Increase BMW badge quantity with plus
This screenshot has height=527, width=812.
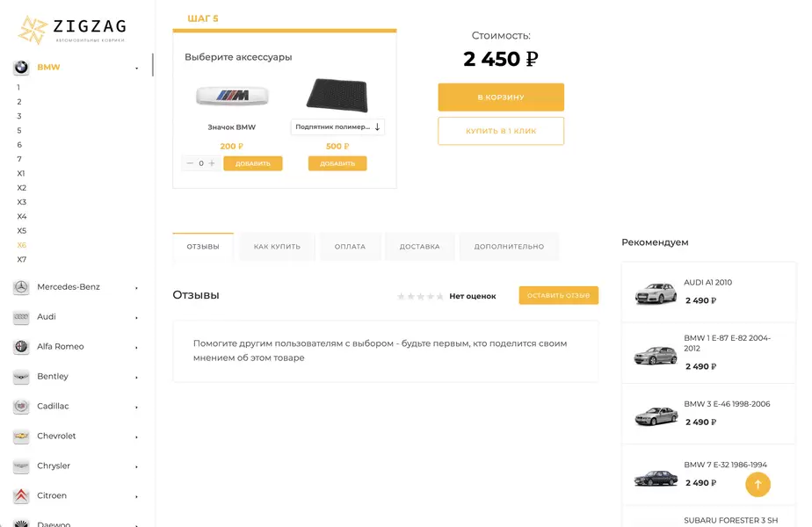click(212, 163)
